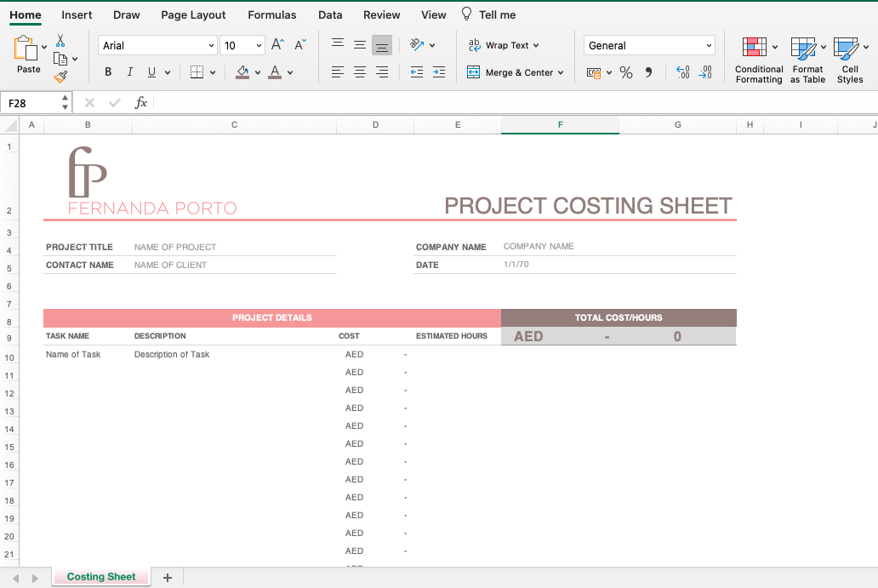Image resolution: width=878 pixels, height=588 pixels.
Task: Open Cell Styles gallery
Action: coord(849,60)
